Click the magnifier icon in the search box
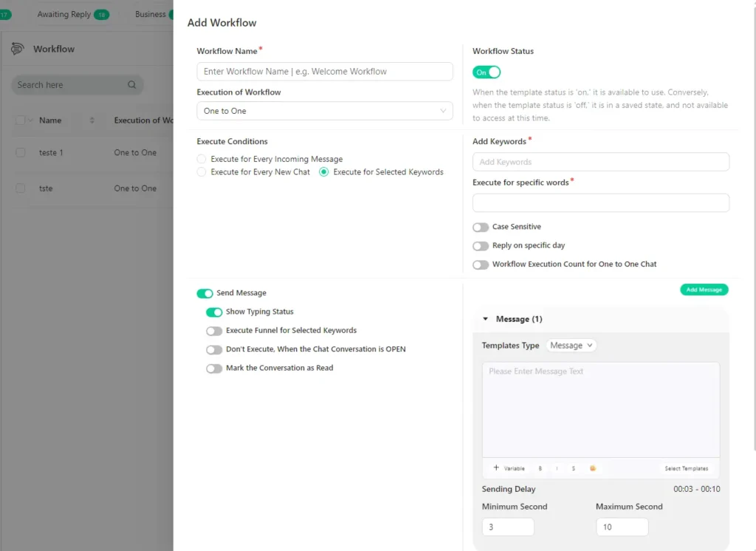Screen dimensions: 756x551 point(131,85)
